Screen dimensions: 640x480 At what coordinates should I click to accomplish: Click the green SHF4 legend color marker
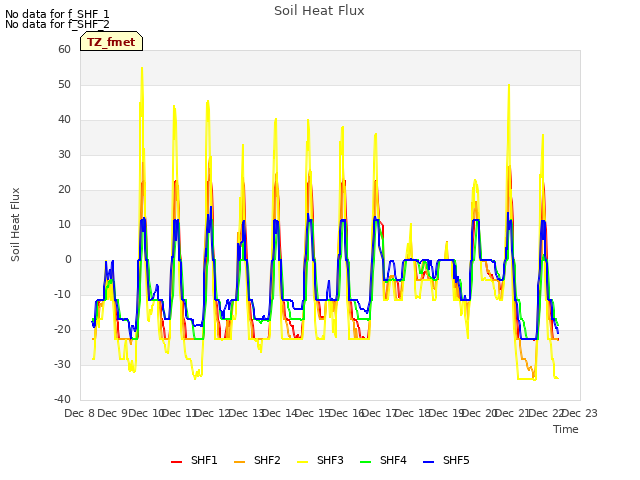366,462
